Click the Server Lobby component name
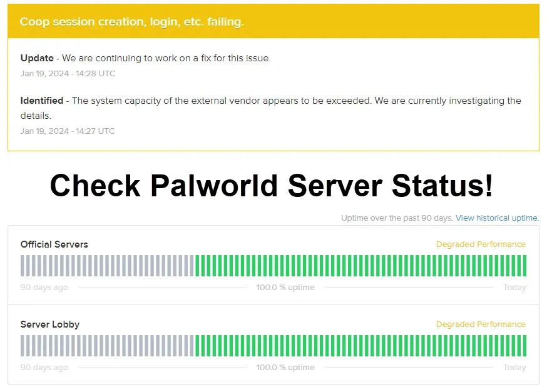This screenshot has width=547, height=392. pos(50,324)
